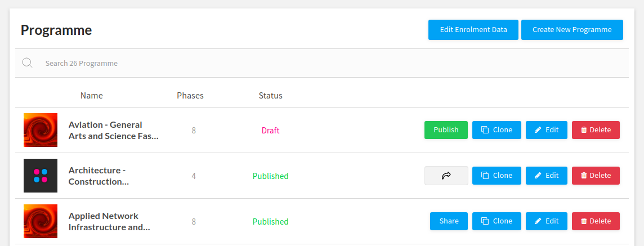Open the Applied Network programme thumbnail
This screenshot has width=644, height=246.
click(41, 221)
